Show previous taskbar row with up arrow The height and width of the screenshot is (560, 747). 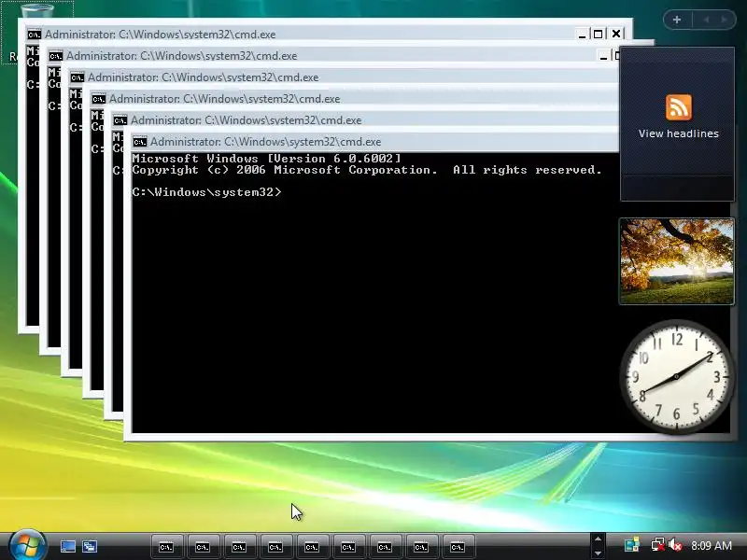(x=598, y=539)
